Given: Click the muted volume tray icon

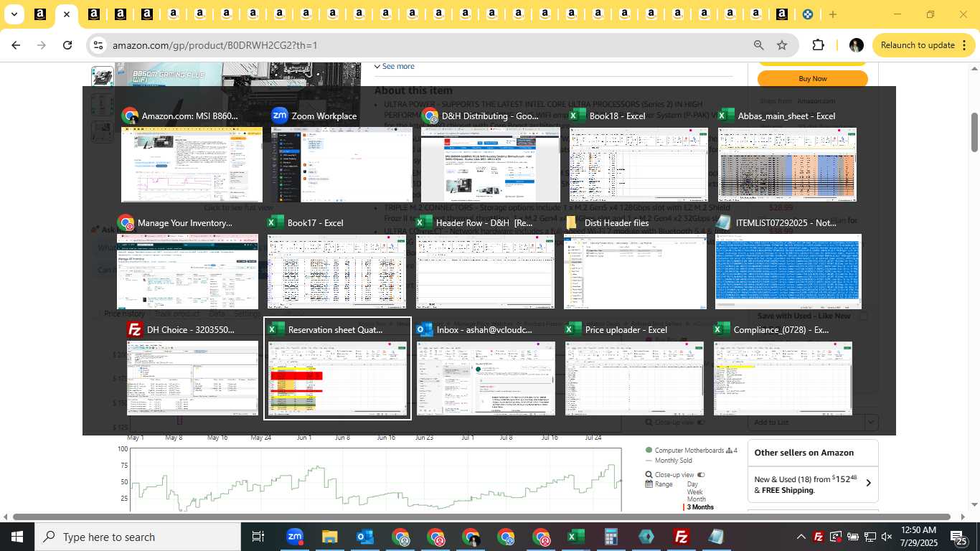Looking at the screenshot, I should coord(887,537).
